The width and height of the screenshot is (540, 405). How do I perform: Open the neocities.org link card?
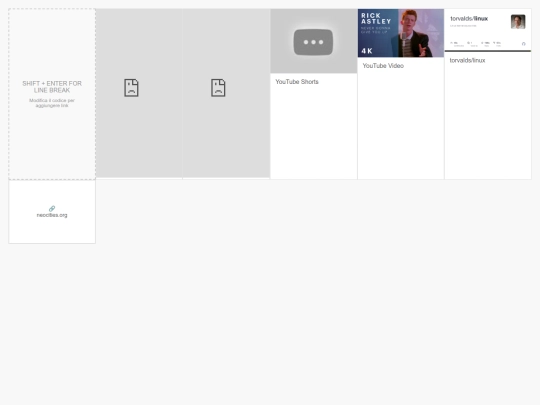[52, 212]
